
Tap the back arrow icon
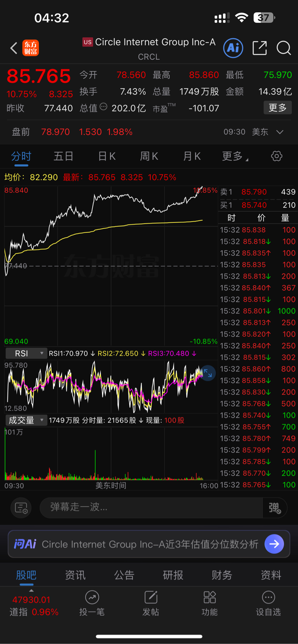tap(14, 48)
